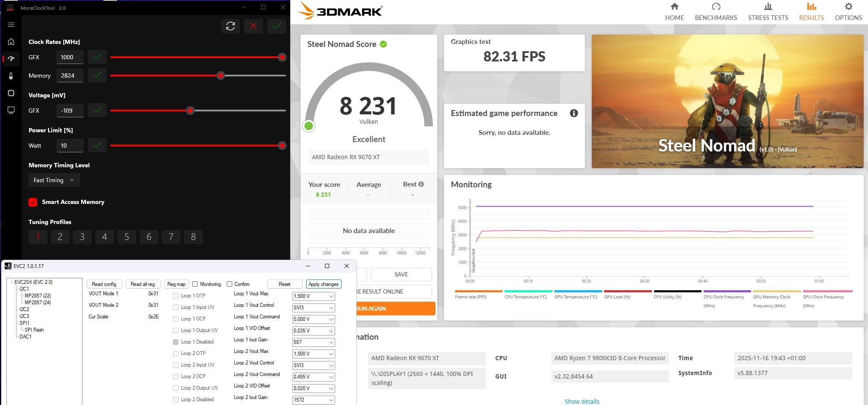Open the BENCHMARKS section
Image resolution: width=868 pixels, height=405 pixels.
pyautogui.click(x=716, y=12)
